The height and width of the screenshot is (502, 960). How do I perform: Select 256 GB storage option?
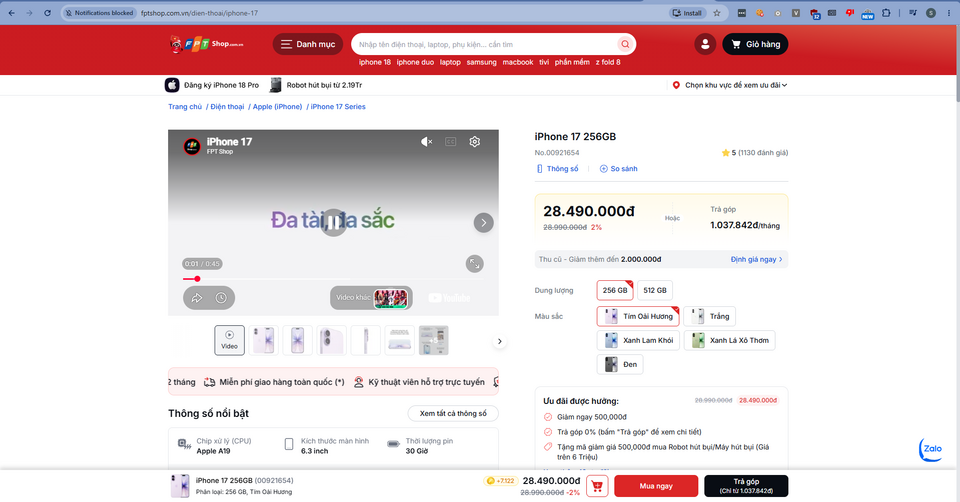pyautogui.click(x=615, y=290)
